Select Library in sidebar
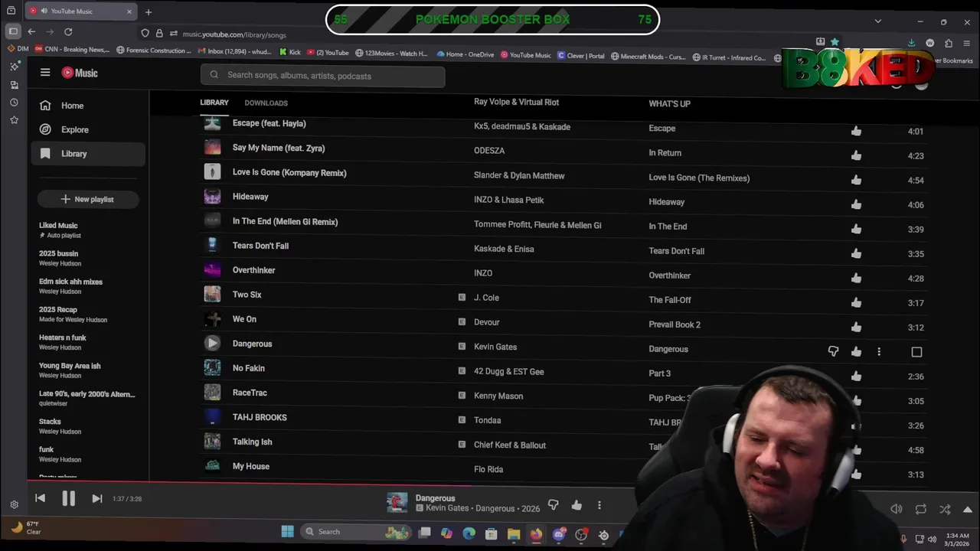Image resolution: width=980 pixels, height=551 pixels. [x=88, y=154]
